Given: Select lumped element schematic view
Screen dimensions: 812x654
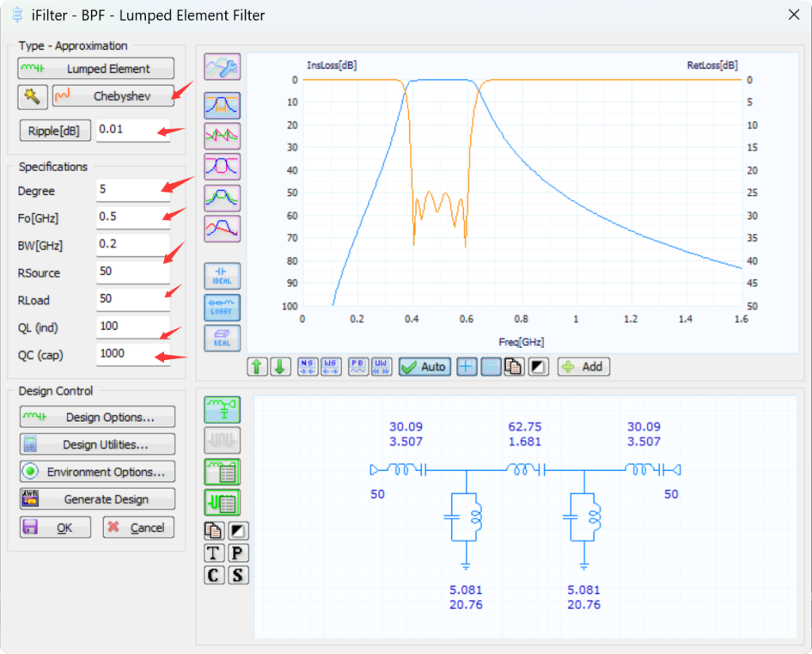Looking at the screenshot, I should click(x=222, y=410).
